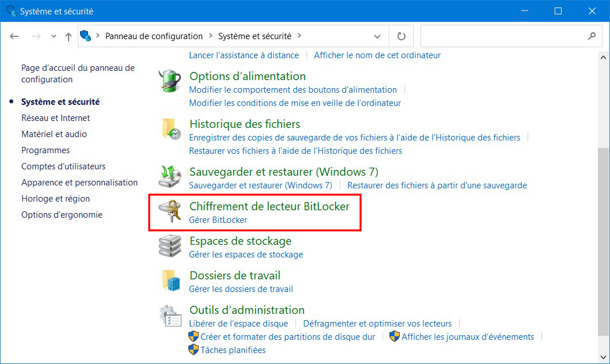Click Défragmenter et optimiser vos lecteurs

coord(377,324)
